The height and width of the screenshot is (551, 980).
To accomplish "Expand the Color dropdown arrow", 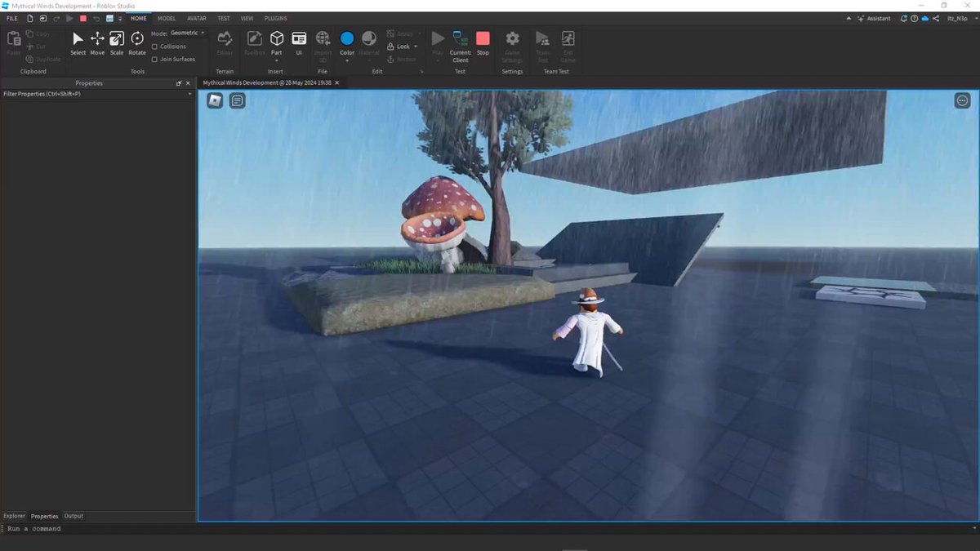I will coord(347,60).
